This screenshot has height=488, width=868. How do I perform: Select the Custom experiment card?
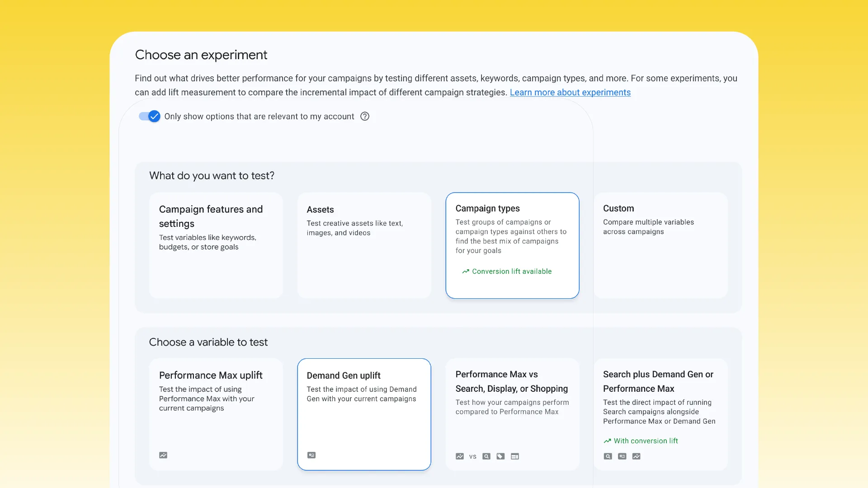tap(660, 245)
